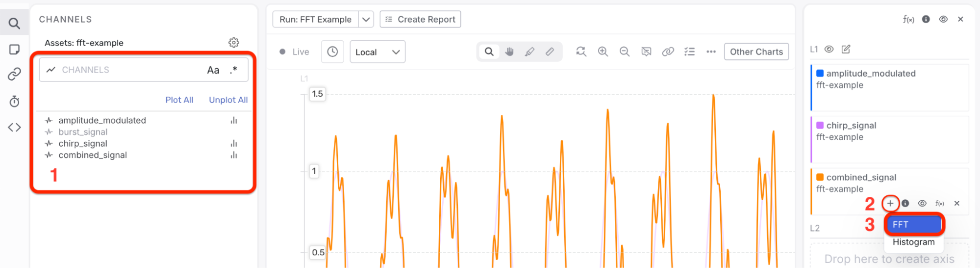Click bar chart icon for chirp_signal
This screenshot has width=980, height=268.
(x=234, y=144)
